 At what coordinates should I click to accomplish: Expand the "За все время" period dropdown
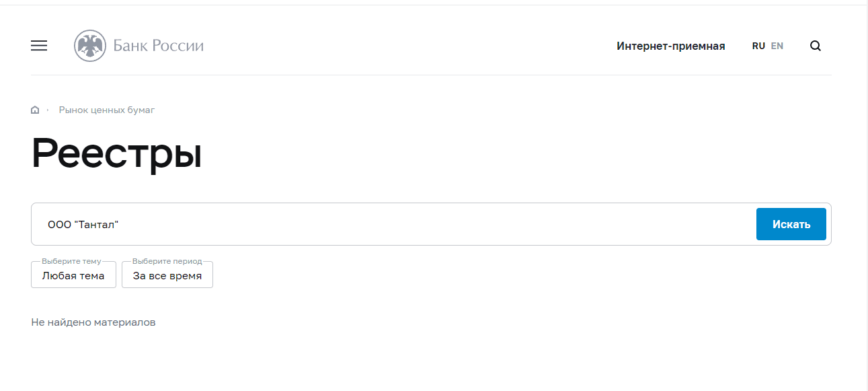point(167,275)
